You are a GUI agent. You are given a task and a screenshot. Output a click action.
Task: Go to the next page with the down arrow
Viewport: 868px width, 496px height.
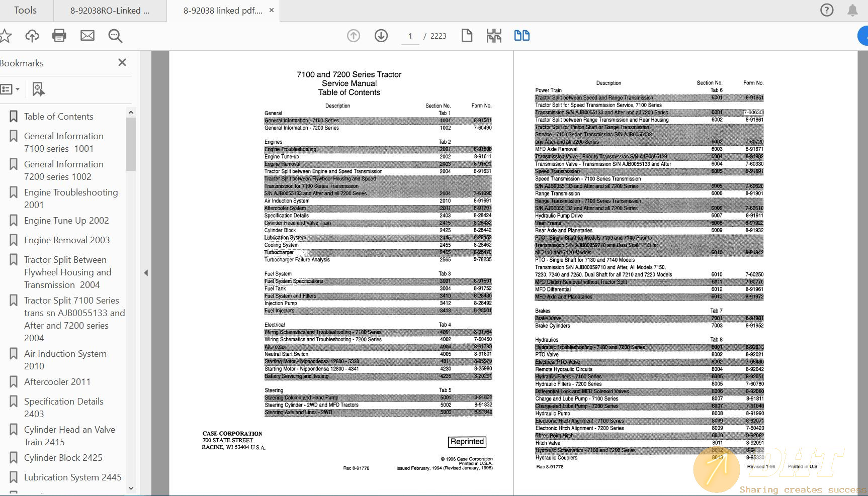pos(381,36)
